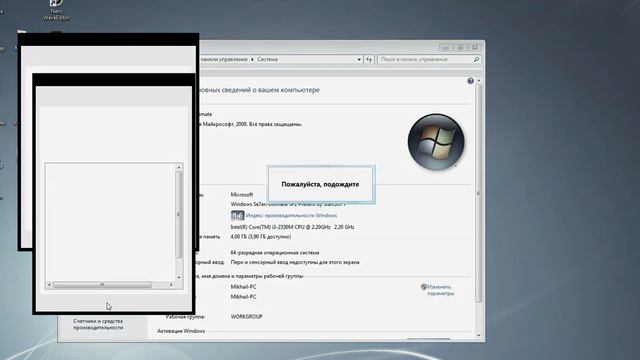Screen dimensions: 640x360
Task: Click right arrow of dialog horizontal scrollbar
Action: click(x=171, y=285)
